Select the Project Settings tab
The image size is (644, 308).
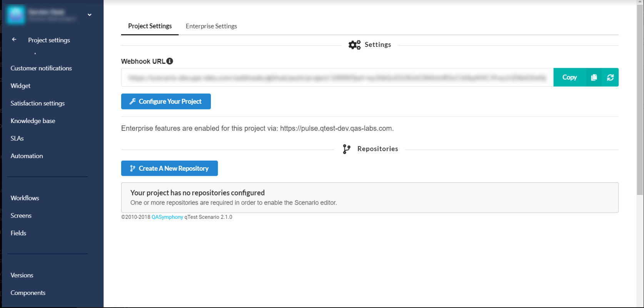click(x=150, y=26)
